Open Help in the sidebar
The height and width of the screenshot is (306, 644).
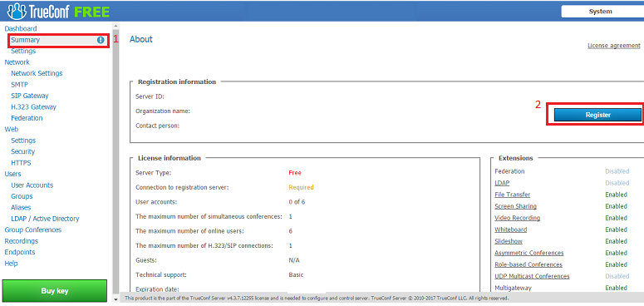pyautogui.click(x=11, y=264)
